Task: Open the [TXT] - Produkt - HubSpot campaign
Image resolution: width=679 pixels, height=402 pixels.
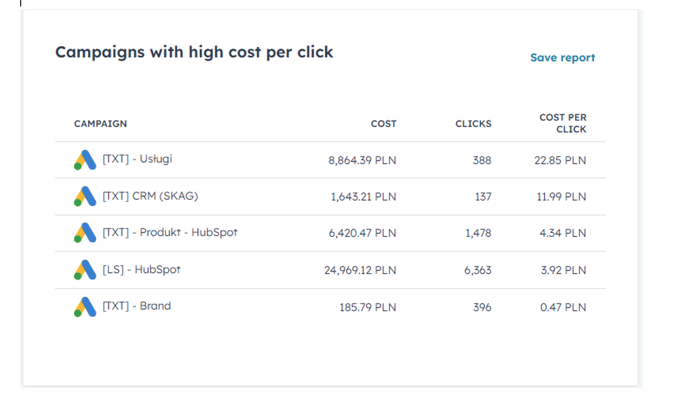Action: 170,232
